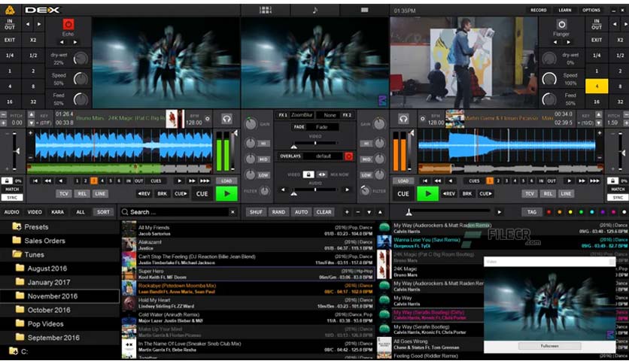629x364 pixels.
Task: Select next effect after Flanger on right deck
Action: point(568,42)
